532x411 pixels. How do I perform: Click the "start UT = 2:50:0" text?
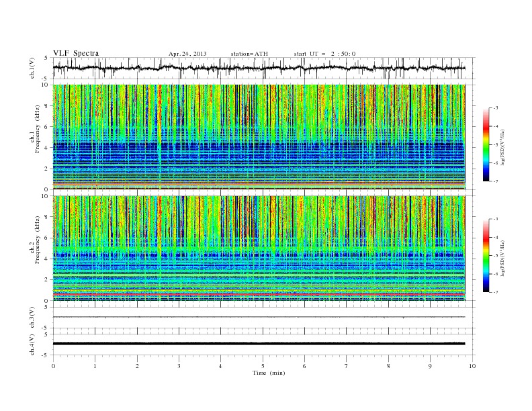click(324, 54)
